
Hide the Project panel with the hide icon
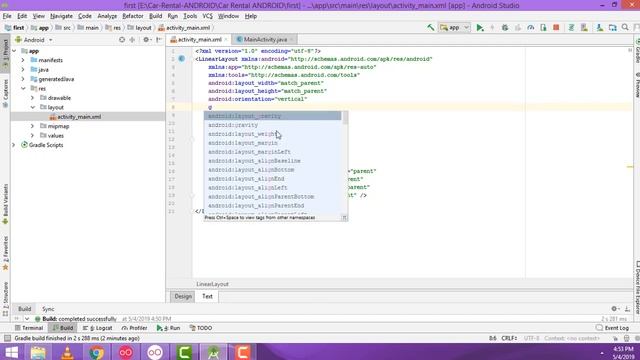[x=159, y=40]
